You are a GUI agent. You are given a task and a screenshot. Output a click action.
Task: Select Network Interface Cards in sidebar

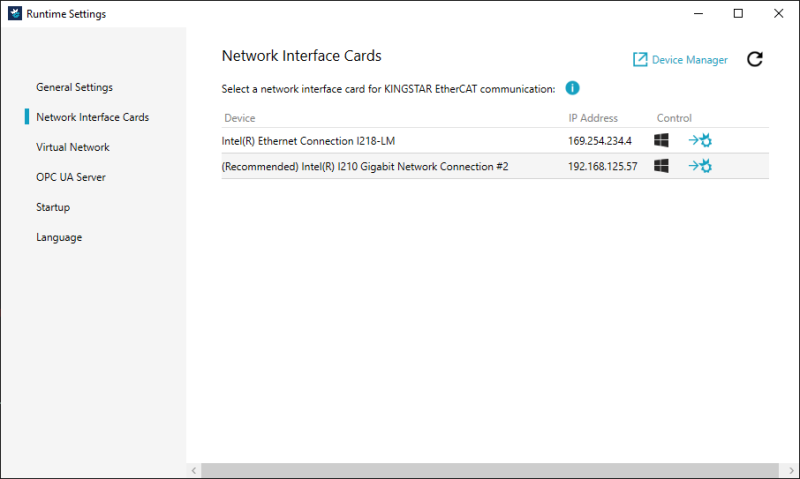(92, 117)
